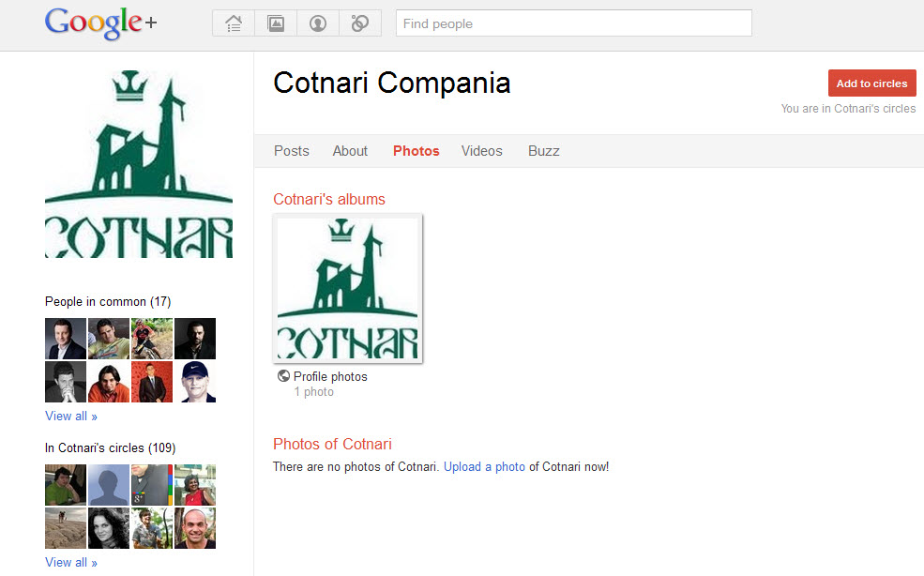Screen dimensions: 924x576
Task: Click the 'People in common (17)' label
Action: pos(108,302)
